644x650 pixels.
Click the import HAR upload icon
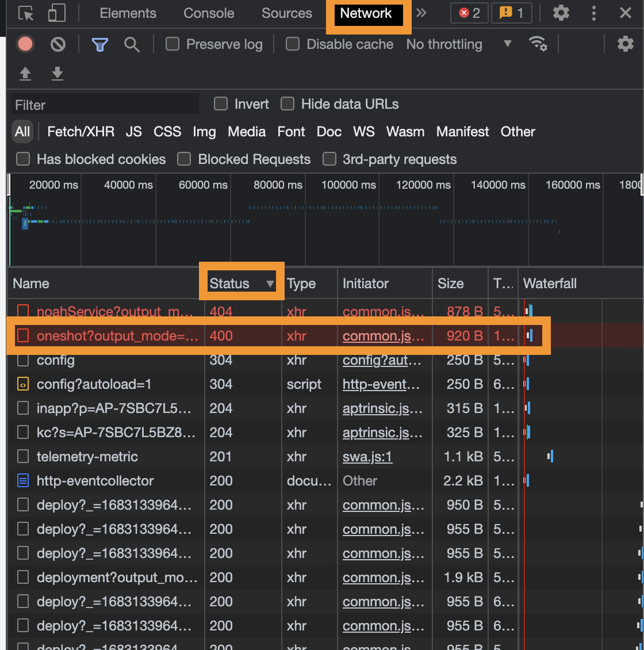[25, 74]
